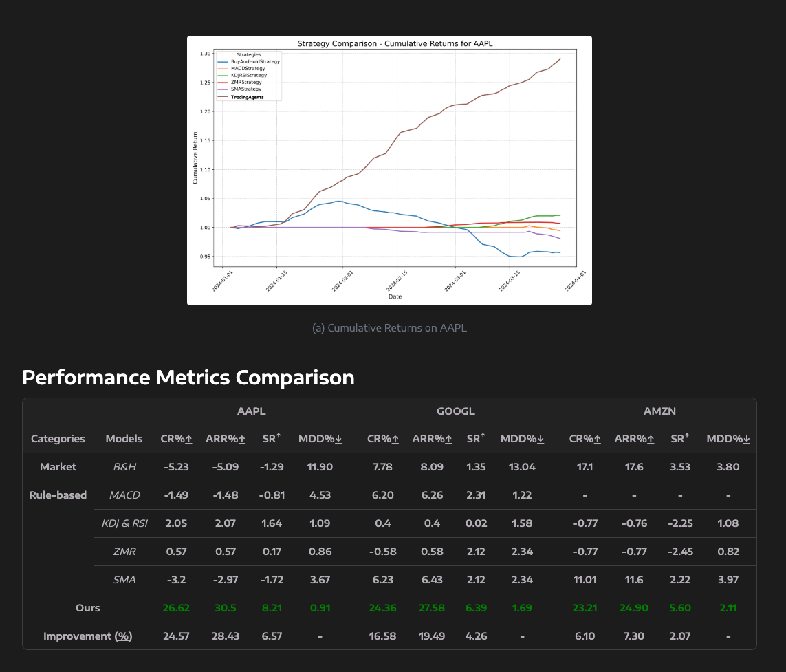Expand the AMZN column group header
786x672 pixels.
(659, 411)
